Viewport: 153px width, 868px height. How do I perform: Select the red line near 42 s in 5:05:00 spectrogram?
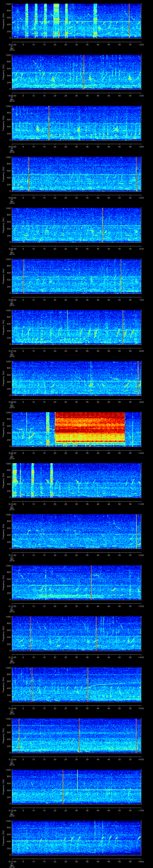coord(102,225)
